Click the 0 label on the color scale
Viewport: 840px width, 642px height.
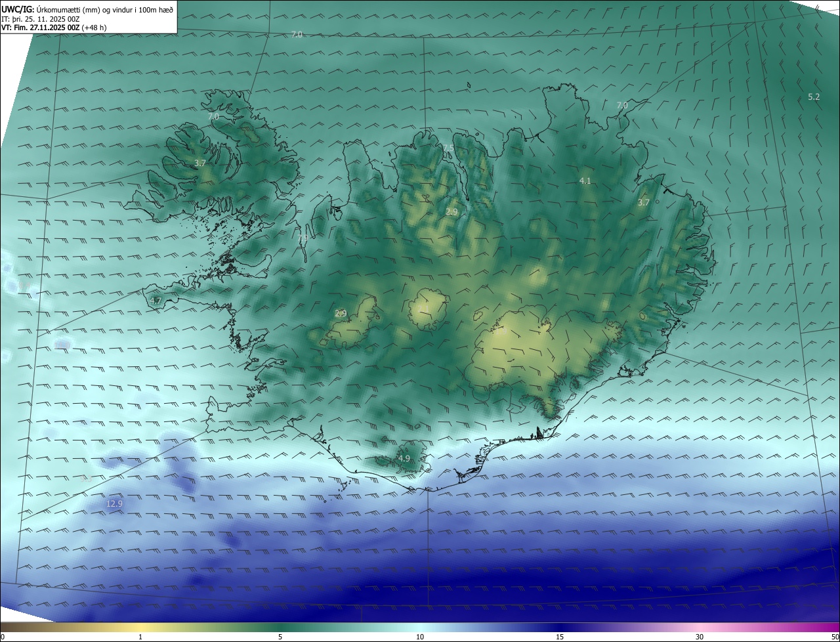coord(3,637)
